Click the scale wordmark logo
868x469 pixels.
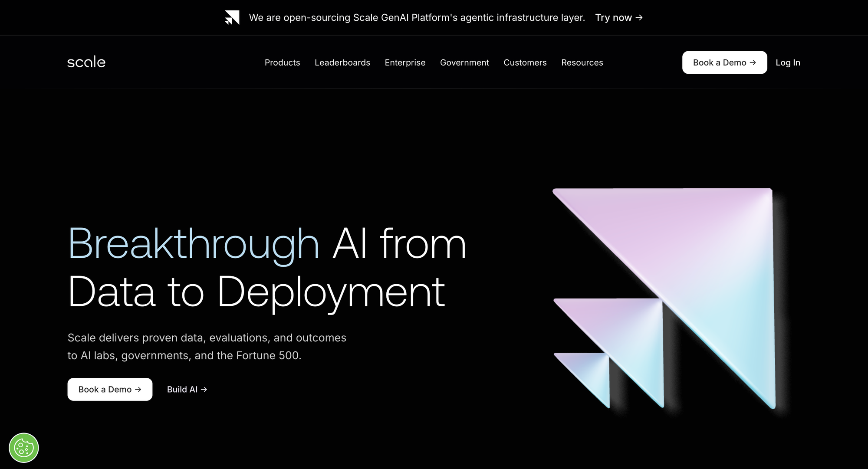(86, 62)
